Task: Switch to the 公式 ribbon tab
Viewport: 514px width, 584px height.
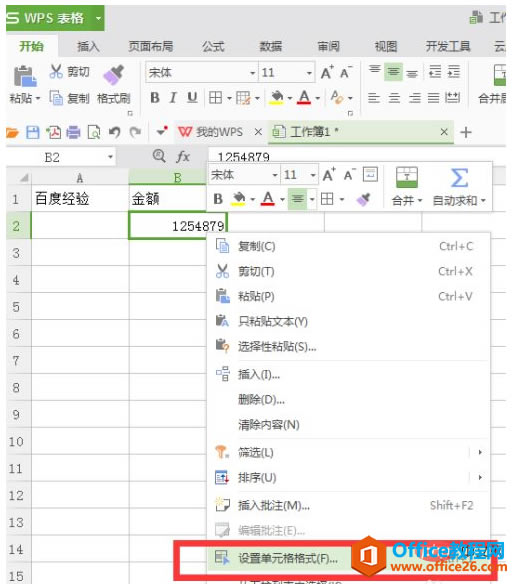Action: (213, 46)
